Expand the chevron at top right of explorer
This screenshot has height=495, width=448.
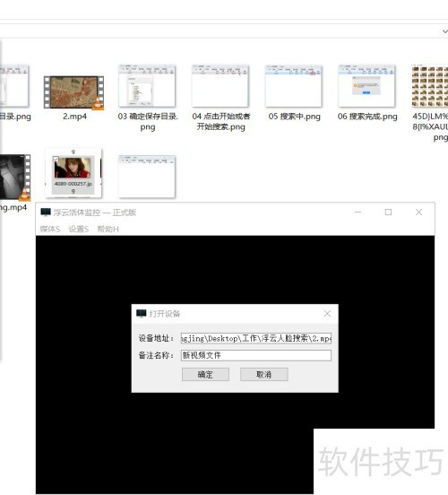pyautogui.click(x=444, y=31)
